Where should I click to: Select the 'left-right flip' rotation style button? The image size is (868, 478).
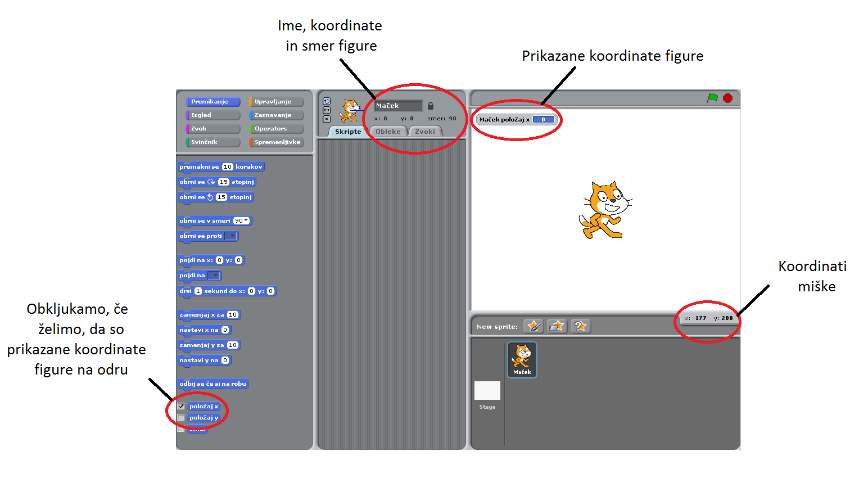pos(327,110)
